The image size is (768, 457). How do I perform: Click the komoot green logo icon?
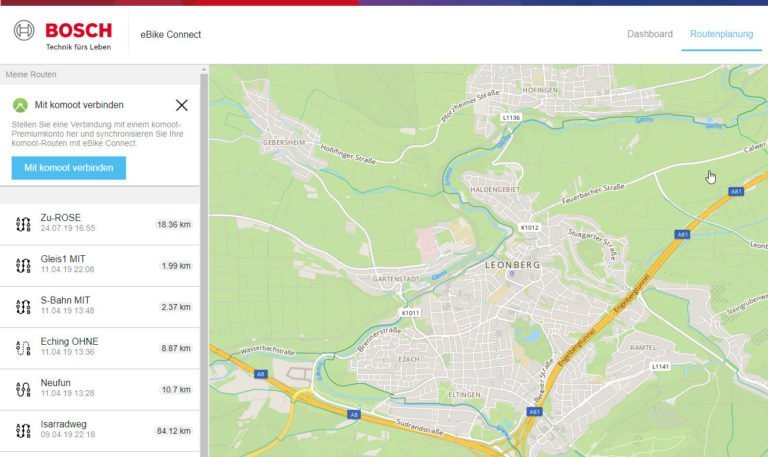(20, 105)
